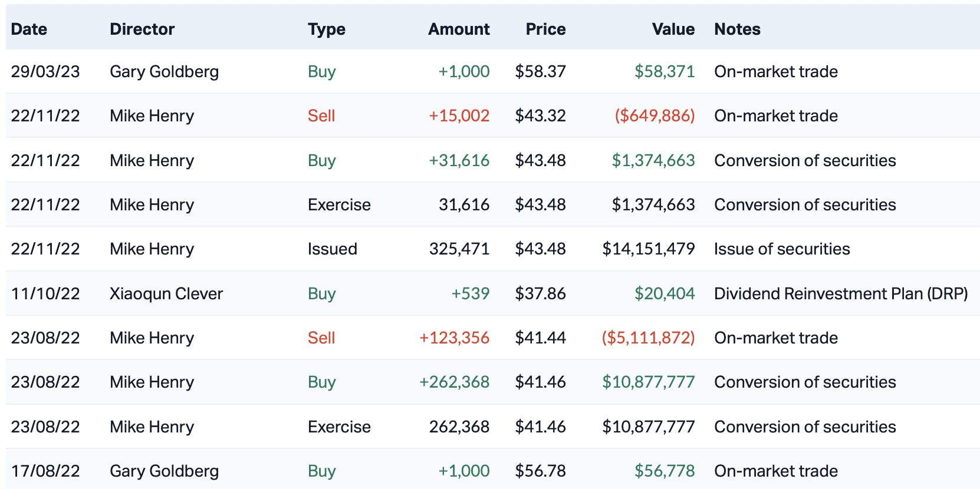Click the Dividend Reinvestment Plan (DRP) note
Image resolution: width=980 pixels, height=489 pixels.
(840, 293)
